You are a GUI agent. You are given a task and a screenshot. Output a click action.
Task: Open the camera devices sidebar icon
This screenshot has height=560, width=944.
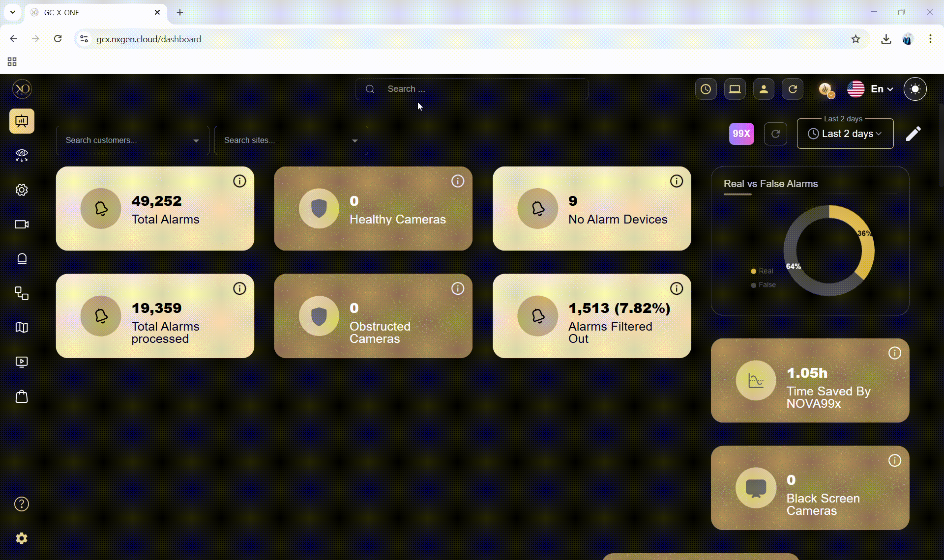22,224
